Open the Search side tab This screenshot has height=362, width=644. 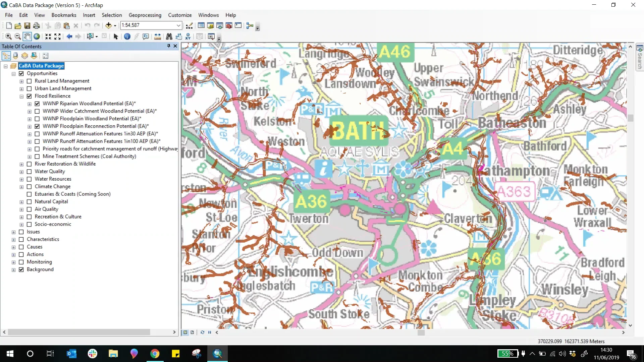point(640,57)
